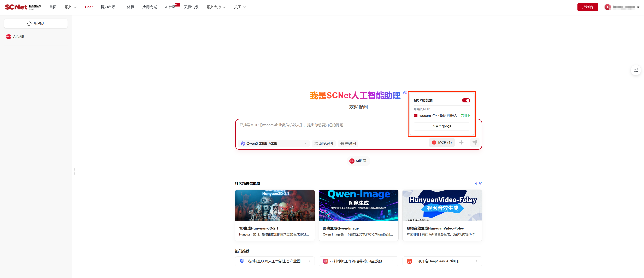Screen dimensions: 644x278
Task: Click the user avatar in the top right
Action: 607,7
